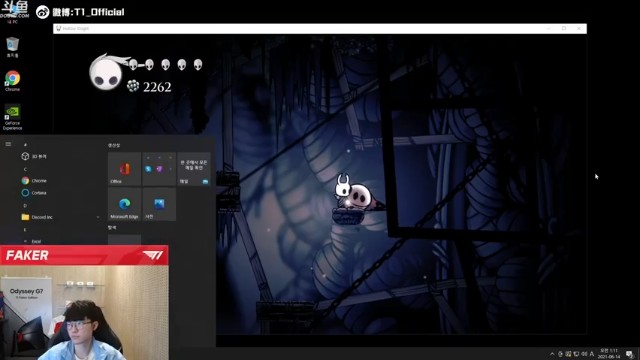The height and width of the screenshot is (360, 640).
Task: Open the tile folder containing Skype
Action: [159, 169]
